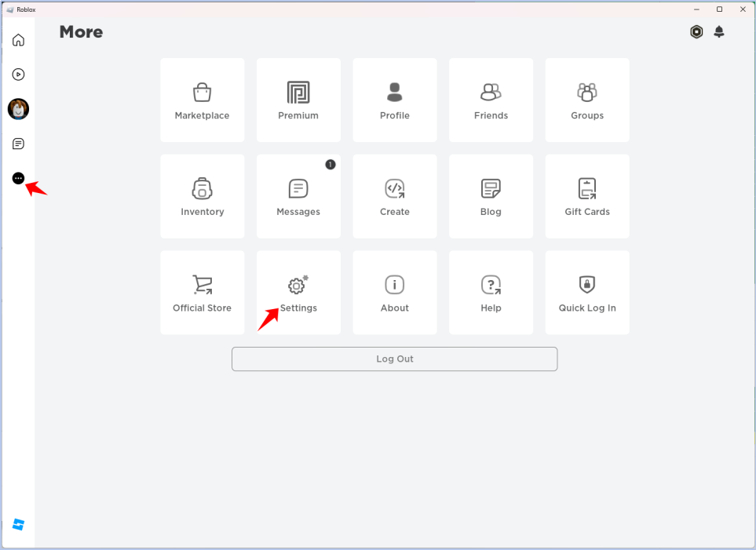Open the notifications bell
Image resolution: width=756 pixels, height=550 pixels.
pyautogui.click(x=719, y=32)
